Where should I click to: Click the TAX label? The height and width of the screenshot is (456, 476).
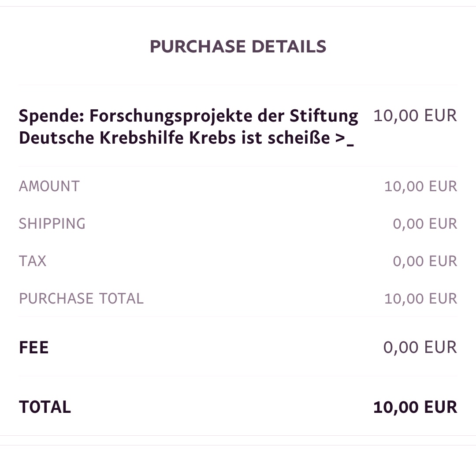pyautogui.click(x=33, y=261)
